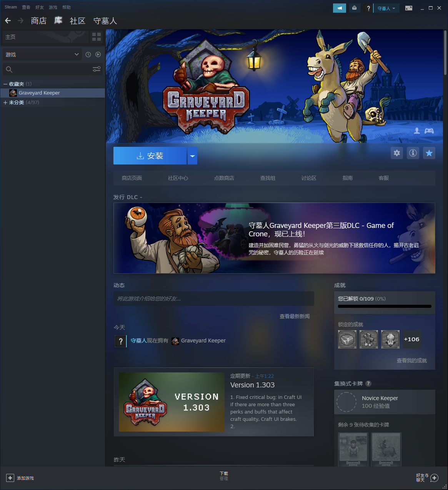Open the notifications envelope icon
This screenshot has height=490, width=448.
354,8
